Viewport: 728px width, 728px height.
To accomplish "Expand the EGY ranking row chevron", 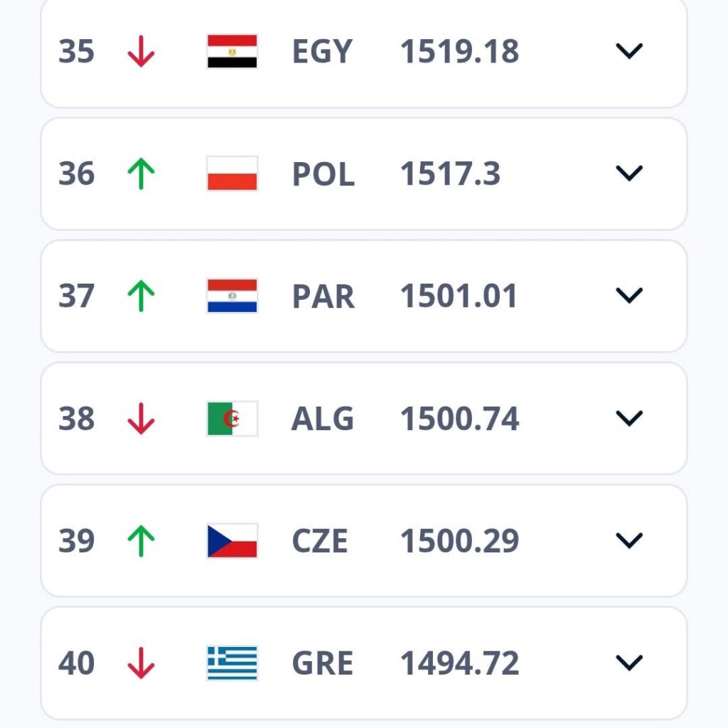I will point(629,52).
